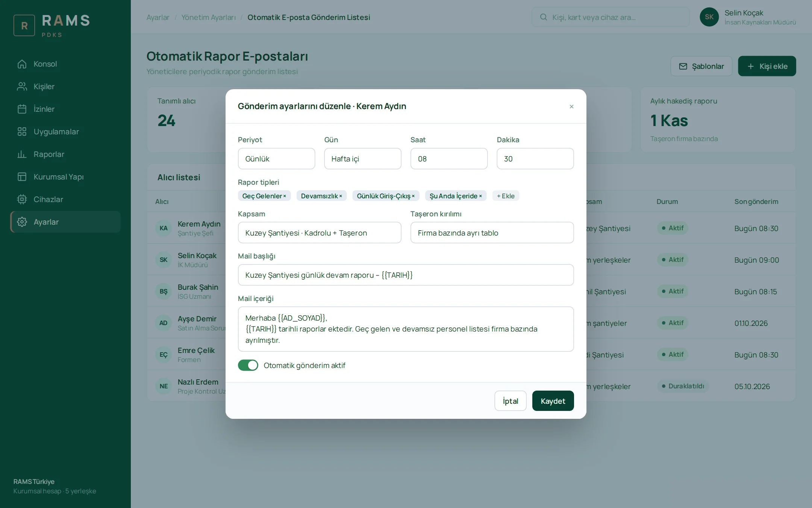Remove Şu Anda İçeride report tag
Viewport: 812px width, 508px height.
[480, 196]
